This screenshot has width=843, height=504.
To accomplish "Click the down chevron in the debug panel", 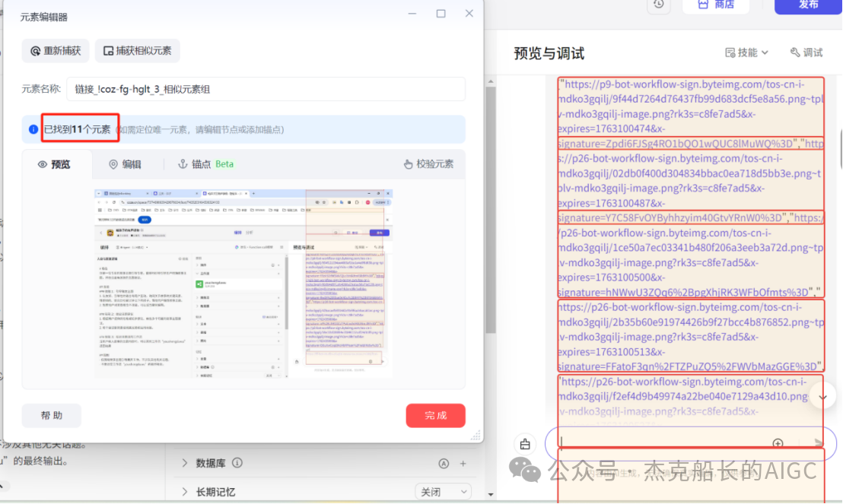I will [x=822, y=396].
